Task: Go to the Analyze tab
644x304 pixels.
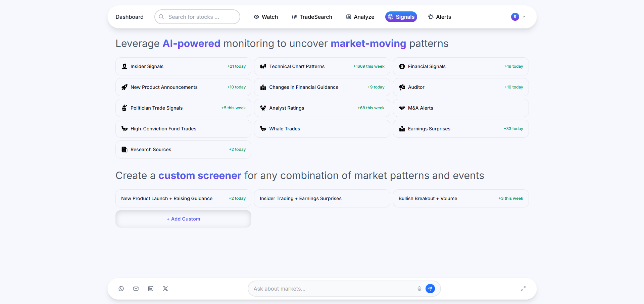Action: coord(360,17)
